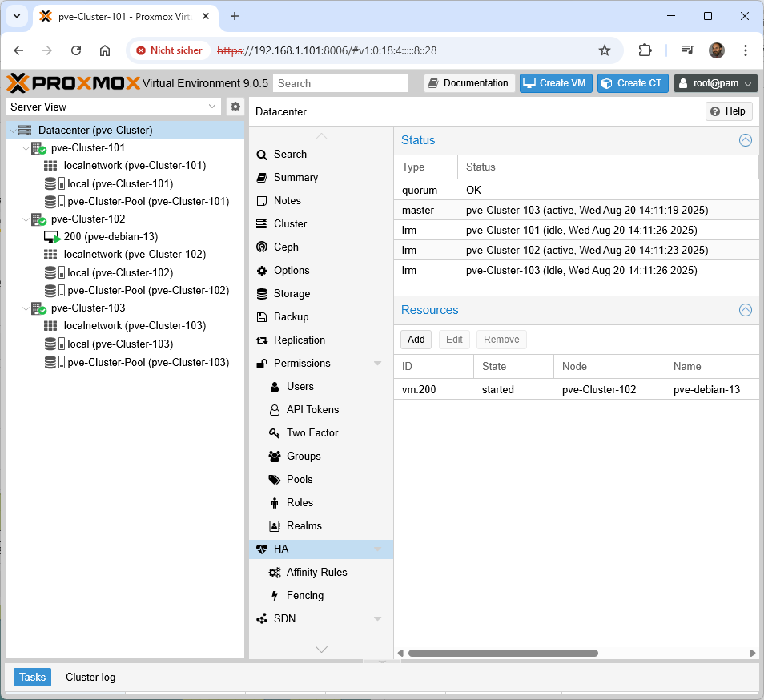This screenshot has width=764, height=700.
Task: Collapse the Permissions submenu
Action: (377, 364)
